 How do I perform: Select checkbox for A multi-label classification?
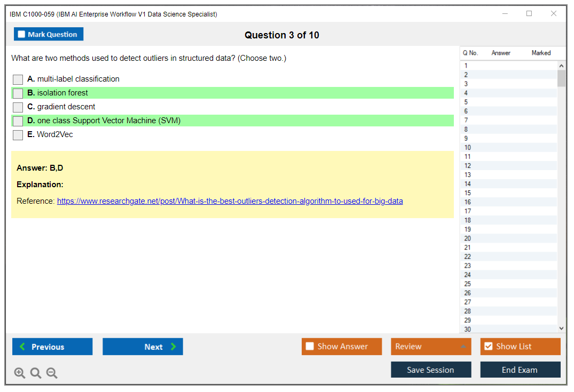point(18,79)
